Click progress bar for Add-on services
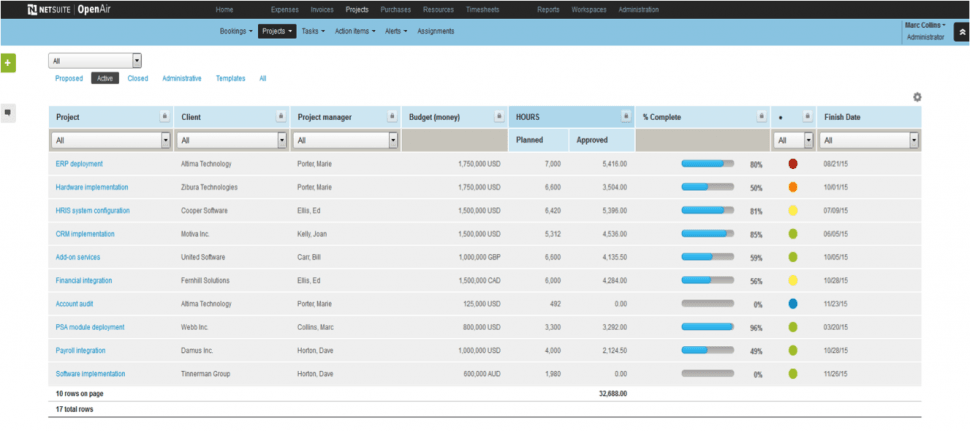This screenshot has height=431, width=970. tap(708, 257)
